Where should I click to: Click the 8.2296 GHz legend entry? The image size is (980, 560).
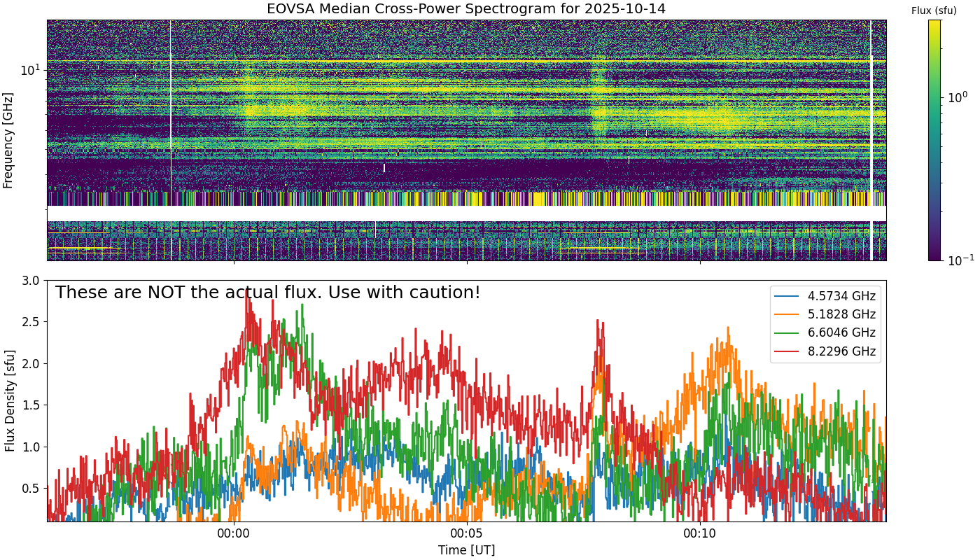pos(826,351)
